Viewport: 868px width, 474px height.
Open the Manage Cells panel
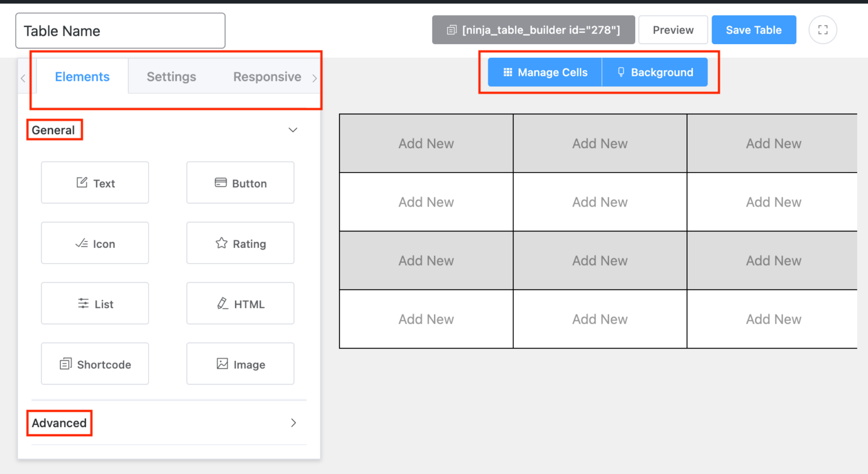[x=544, y=72]
